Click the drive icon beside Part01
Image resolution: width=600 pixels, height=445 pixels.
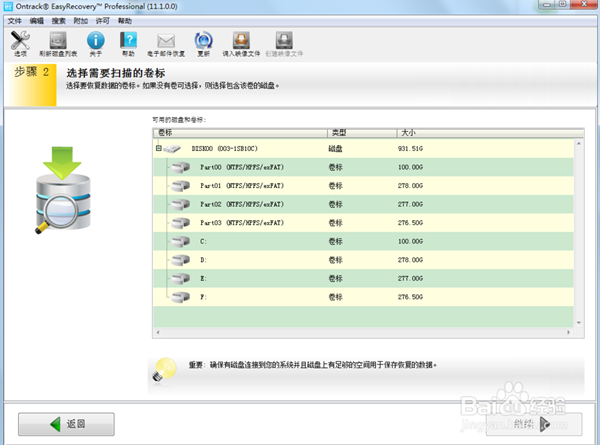click(181, 186)
